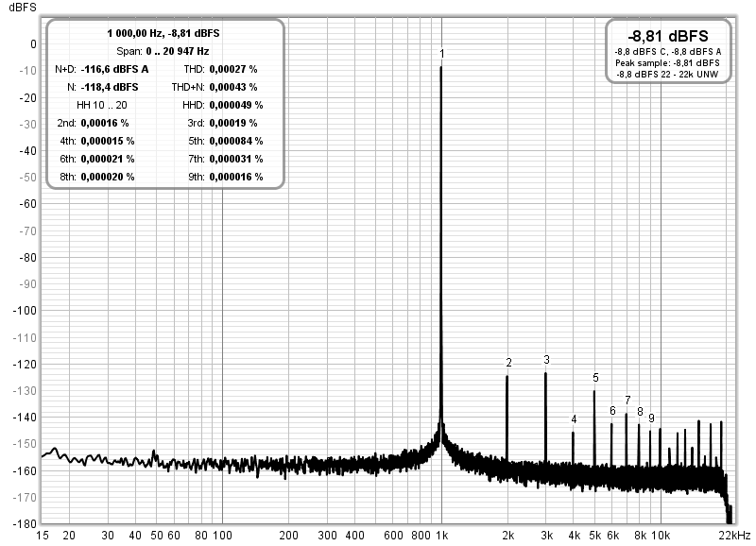Select the "Span: 0 .. 20 947 Hz" line
Image resolution: width=756 pixels, height=546 pixels.
[x=163, y=51]
